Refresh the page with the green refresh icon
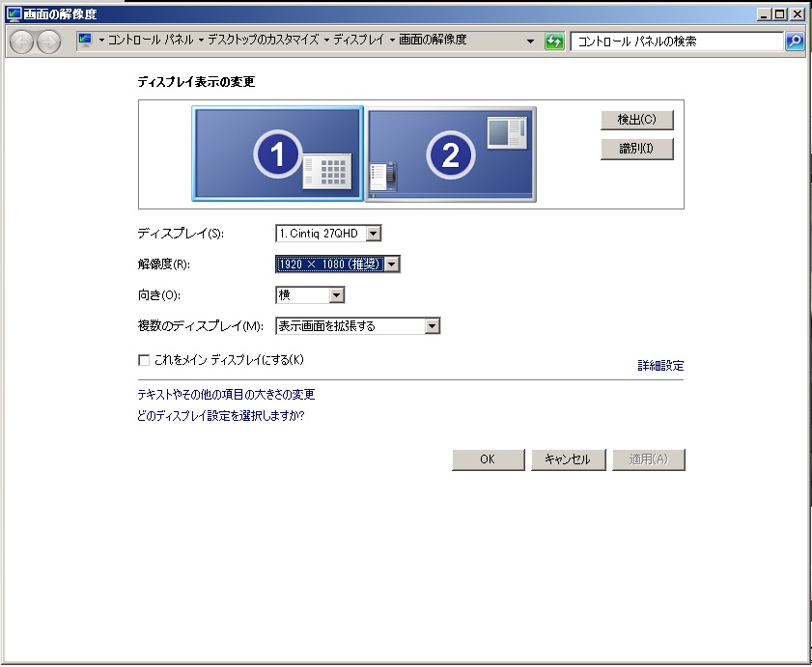This screenshot has height=667, width=812. point(553,42)
